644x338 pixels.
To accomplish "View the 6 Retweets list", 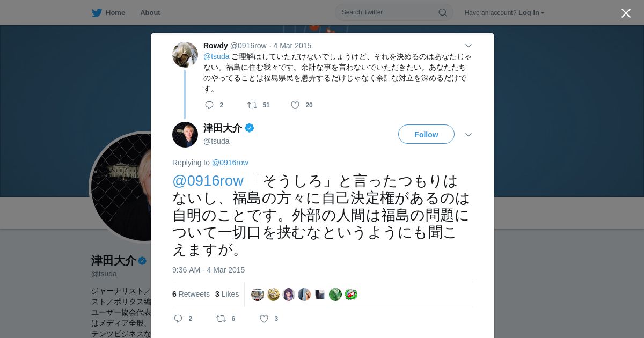I will click(x=191, y=294).
